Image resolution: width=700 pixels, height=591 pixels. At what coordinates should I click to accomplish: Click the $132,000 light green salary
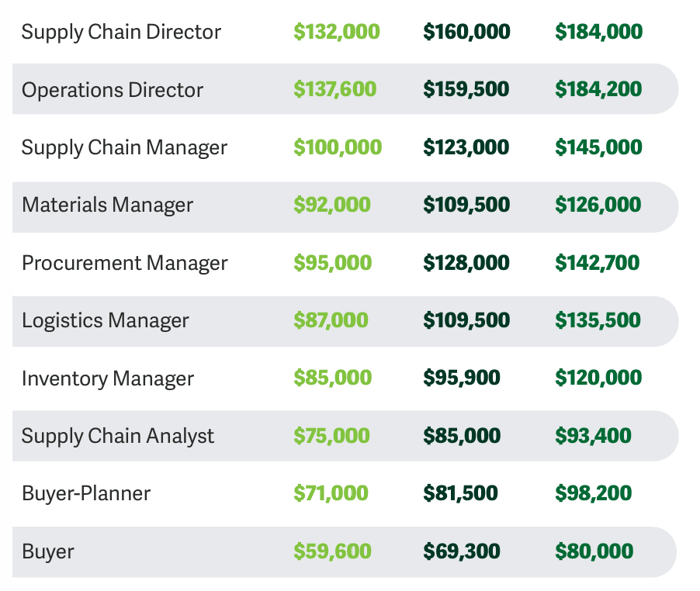[x=337, y=32]
